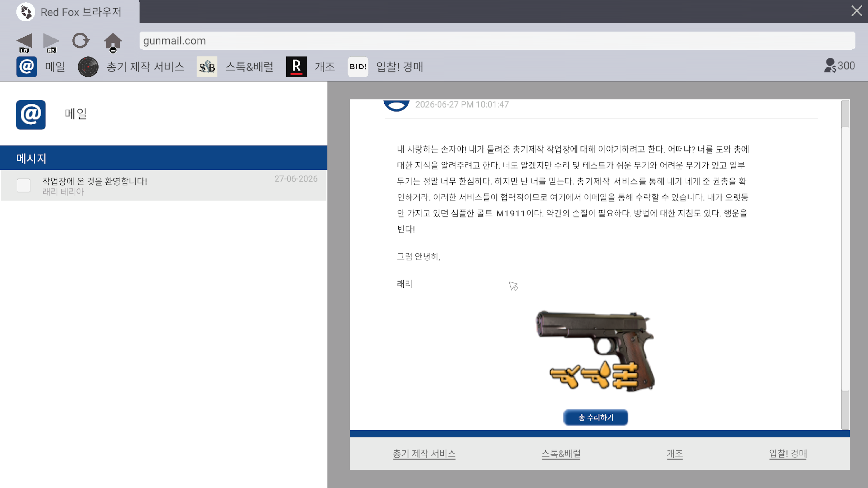Click the sender avatar beside the email timestamp

(x=396, y=106)
